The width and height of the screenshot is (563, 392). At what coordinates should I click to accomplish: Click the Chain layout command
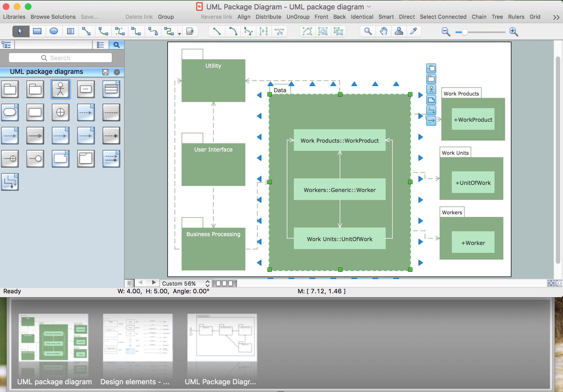click(479, 17)
